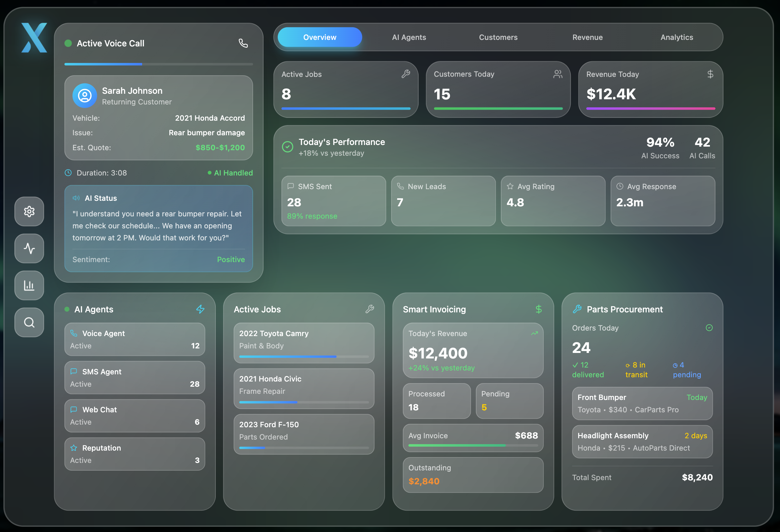Open the activity pulse sidebar icon
The height and width of the screenshot is (532, 780).
tap(29, 248)
